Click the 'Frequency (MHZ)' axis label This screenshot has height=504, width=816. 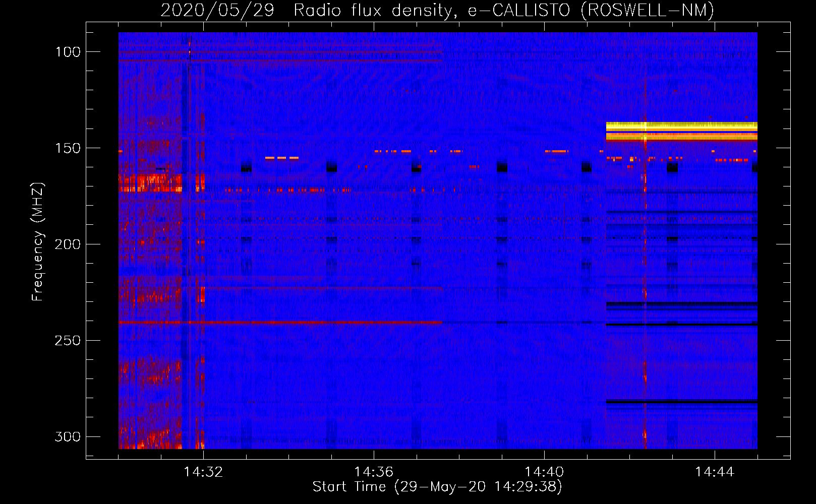(x=37, y=241)
